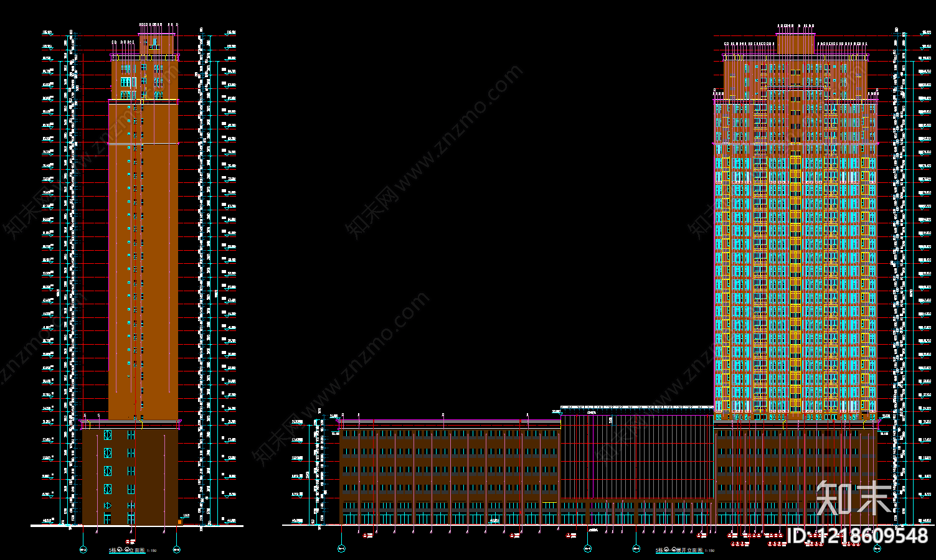Click the 1:150 scale beside the 立面图 title
This screenshot has height=560, width=936.
pos(151,551)
